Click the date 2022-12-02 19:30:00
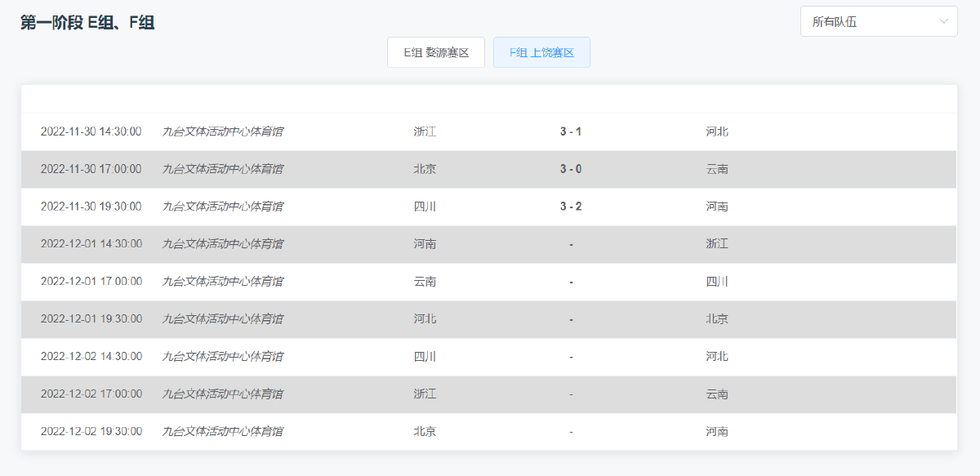 (x=91, y=432)
